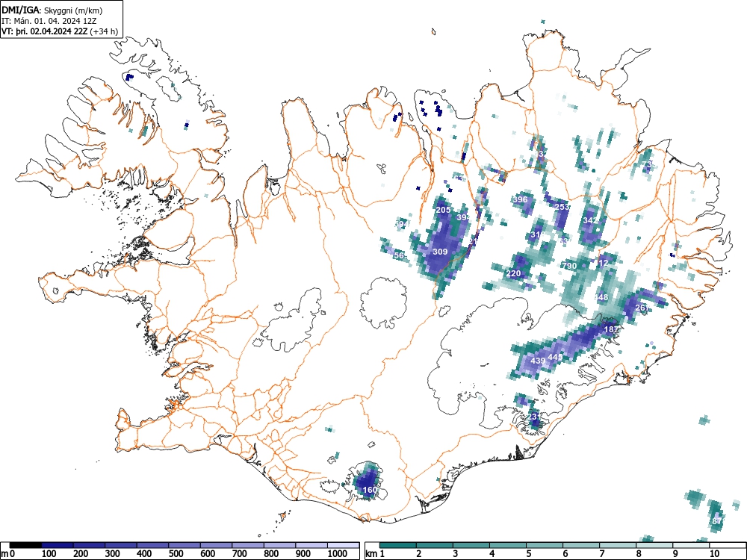Pick the swatch between 500 and 600 m
The width and height of the screenshot is (747, 560).
point(185,545)
